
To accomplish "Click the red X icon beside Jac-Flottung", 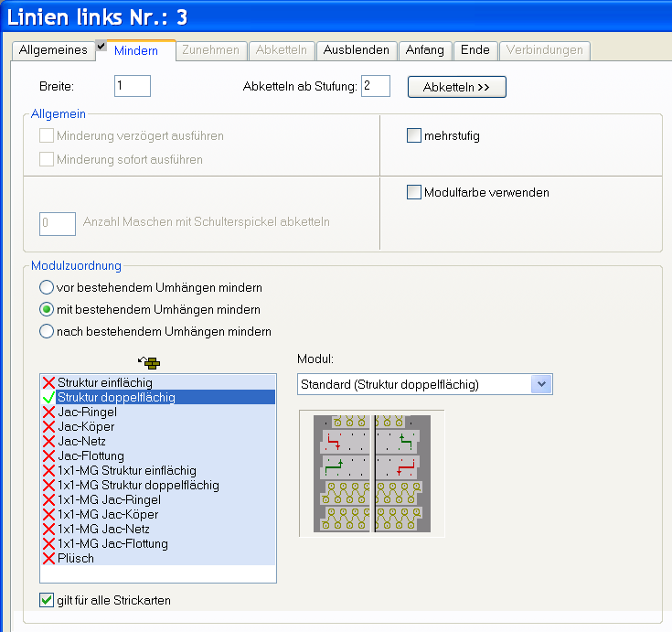I will pos(48,455).
